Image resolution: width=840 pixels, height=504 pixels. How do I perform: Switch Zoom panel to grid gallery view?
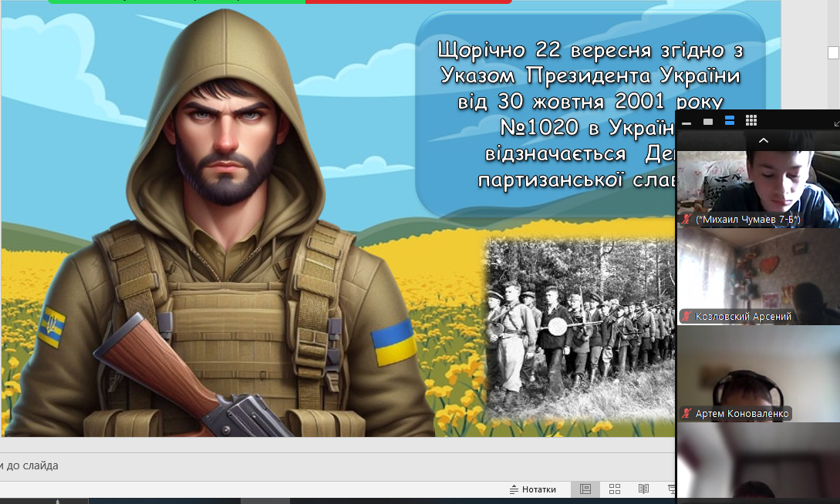click(751, 121)
